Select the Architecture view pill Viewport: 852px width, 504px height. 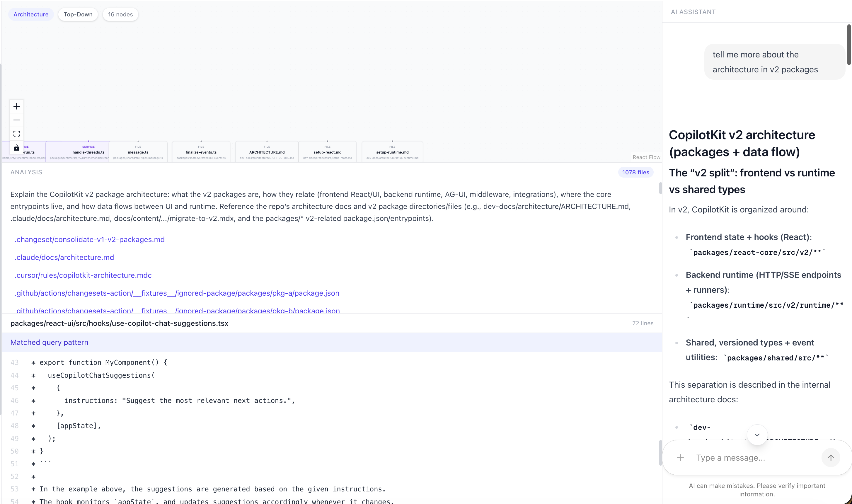click(31, 14)
